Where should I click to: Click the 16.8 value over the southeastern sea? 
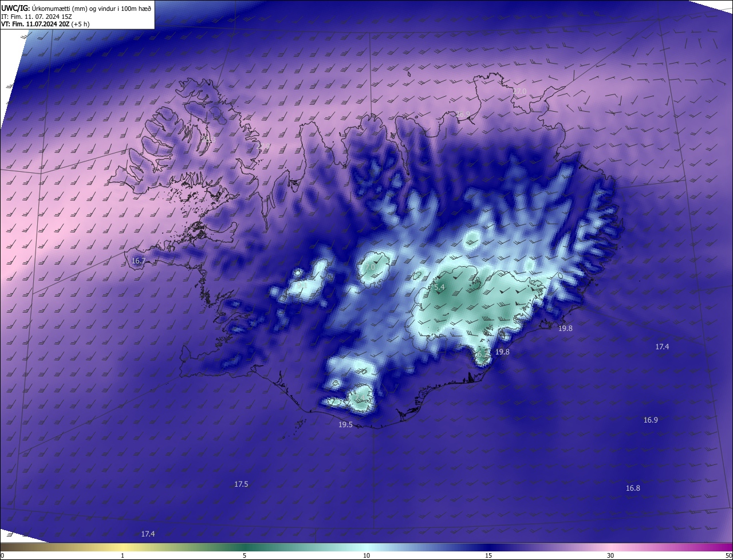coord(633,488)
